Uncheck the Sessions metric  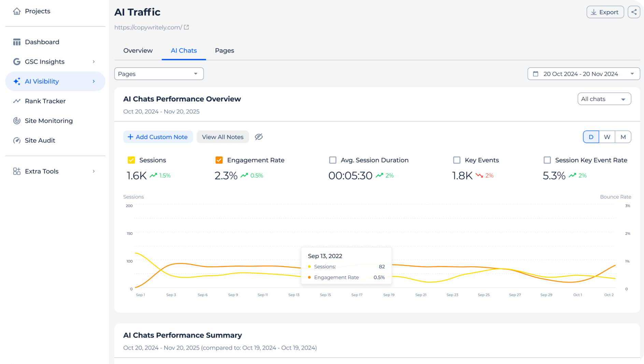[131, 159]
